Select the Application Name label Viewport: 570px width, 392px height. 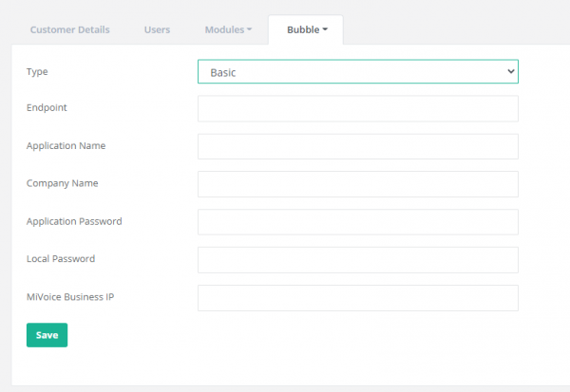point(66,145)
